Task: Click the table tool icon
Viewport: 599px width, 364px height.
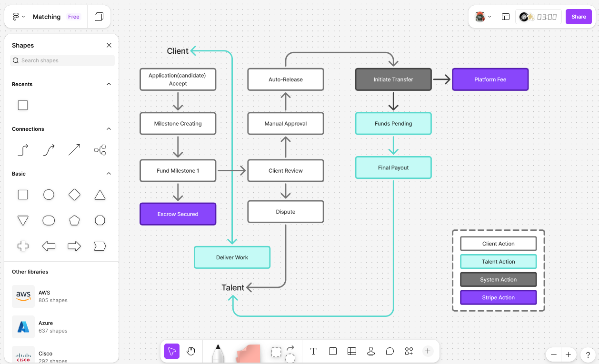Action: coord(352,351)
